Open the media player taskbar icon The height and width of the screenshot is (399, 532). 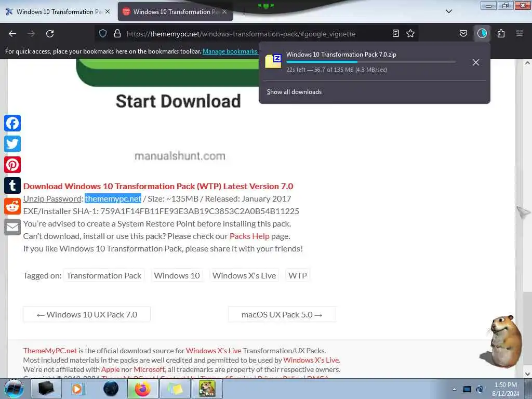click(x=77, y=389)
